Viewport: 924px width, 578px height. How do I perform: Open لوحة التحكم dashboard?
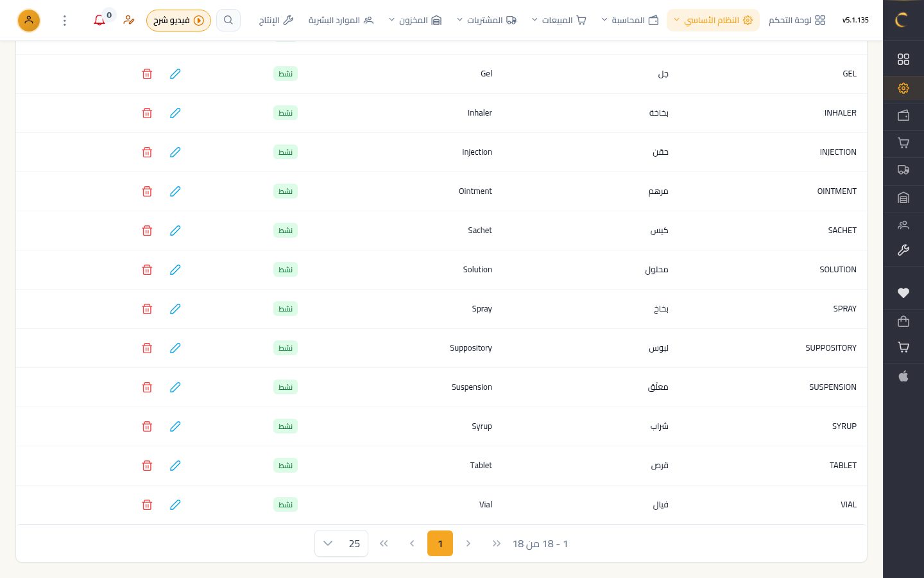click(797, 21)
